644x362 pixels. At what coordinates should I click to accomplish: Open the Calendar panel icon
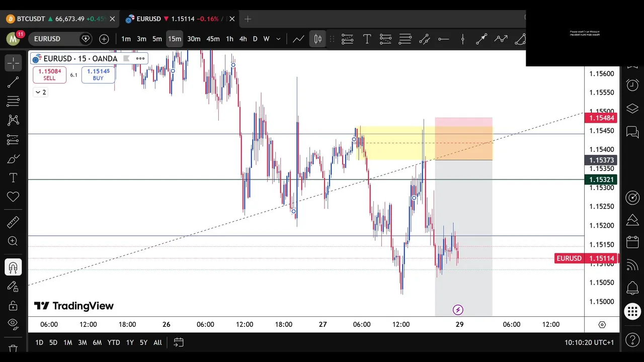[x=632, y=242]
